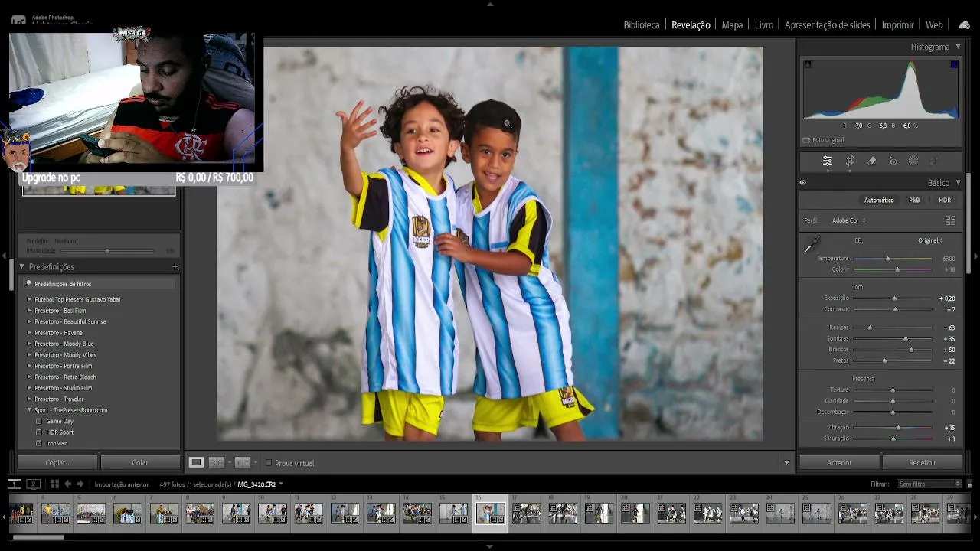Open the IMG_3420.CR2 source dropdown

pos(260,484)
